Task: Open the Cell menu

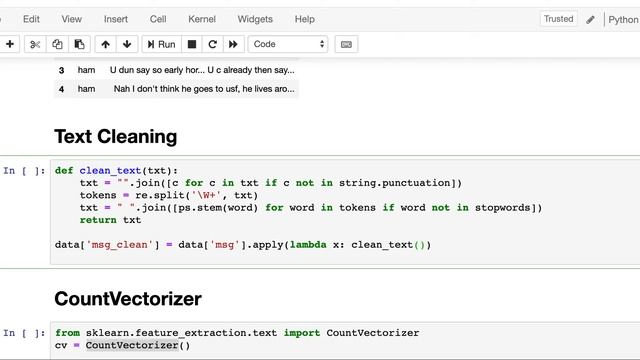Action: pyautogui.click(x=158, y=19)
